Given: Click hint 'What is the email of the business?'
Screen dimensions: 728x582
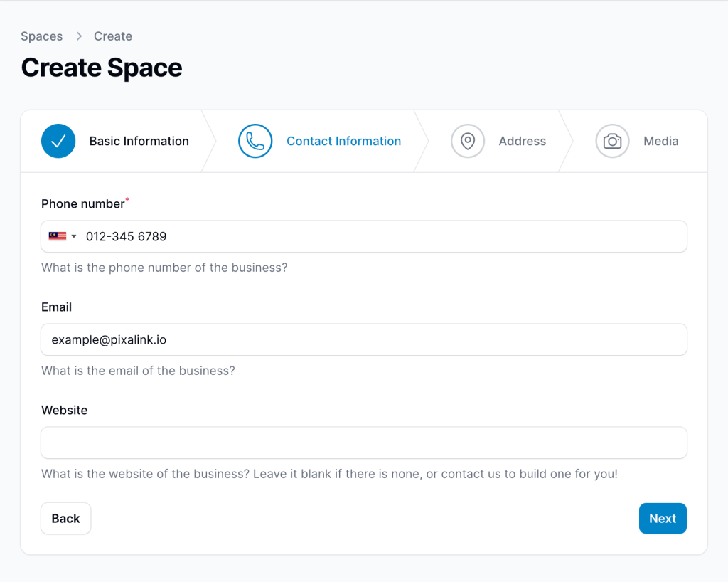Looking at the screenshot, I should [139, 371].
